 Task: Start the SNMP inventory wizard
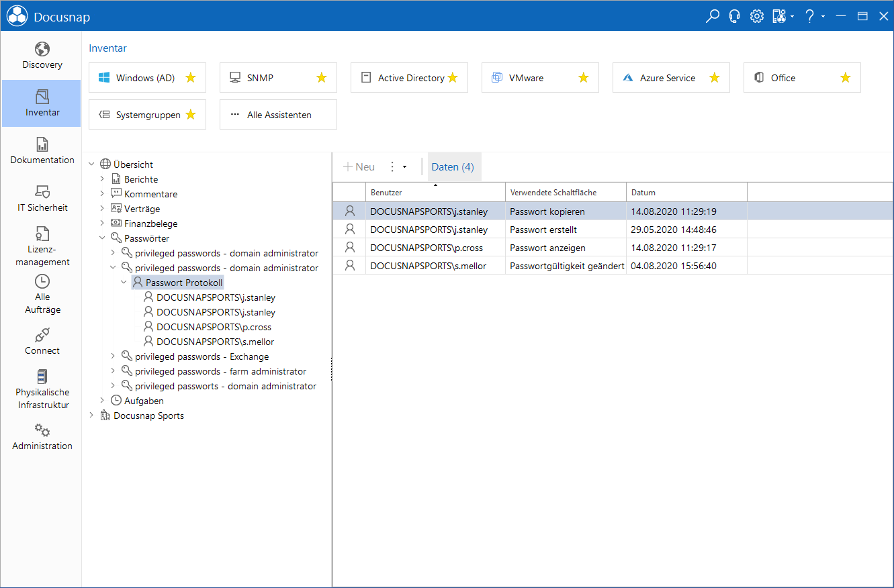point(278,78)
